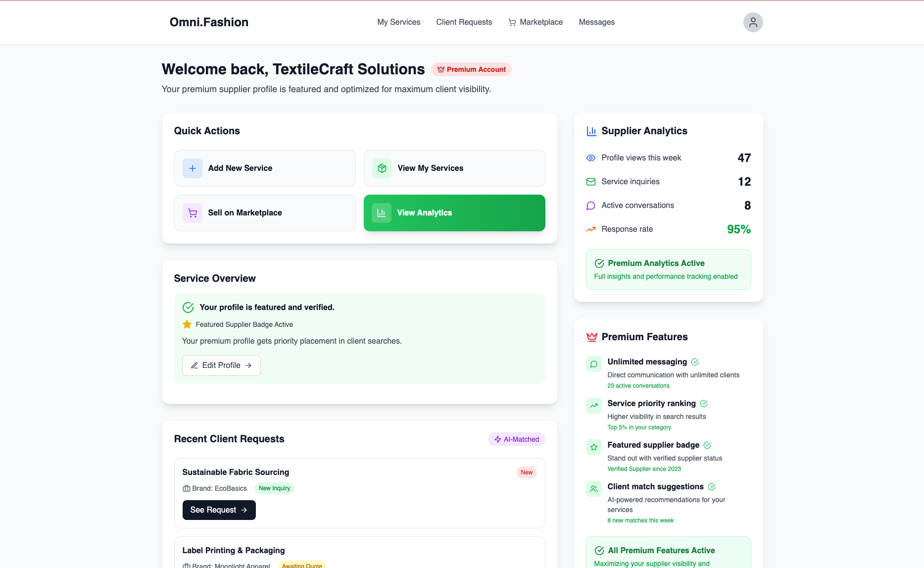The width and height of the screenshot is (924, 568).
Task: Click the Label Printing & Packaging title
Action: [234, 551]
